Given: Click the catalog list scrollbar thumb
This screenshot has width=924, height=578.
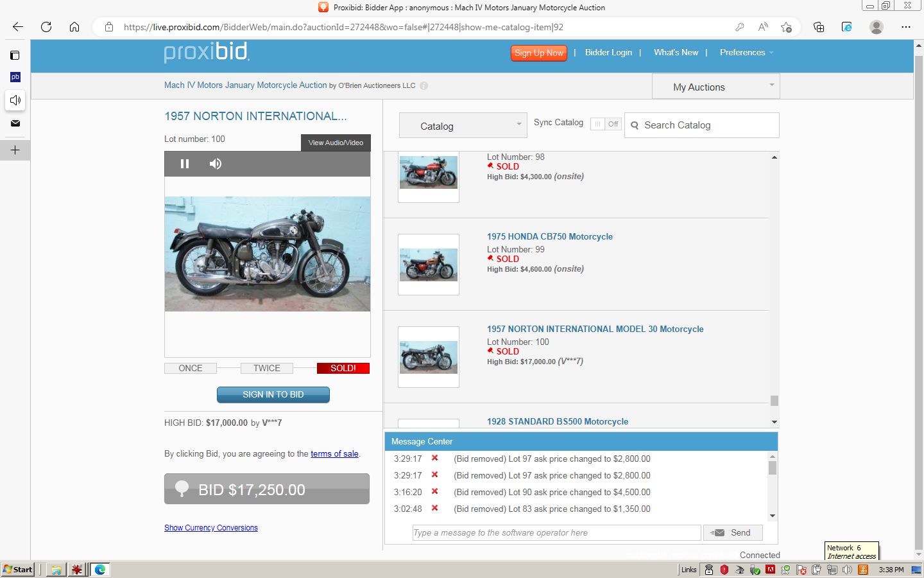Looking at the screenshot, I should [774, 400].
